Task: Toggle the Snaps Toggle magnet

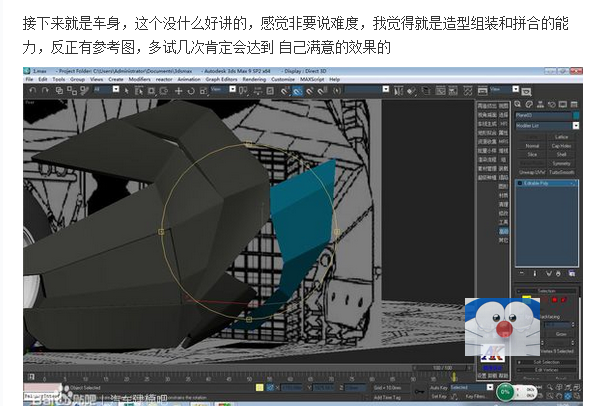Action: (x=285, y=91)
